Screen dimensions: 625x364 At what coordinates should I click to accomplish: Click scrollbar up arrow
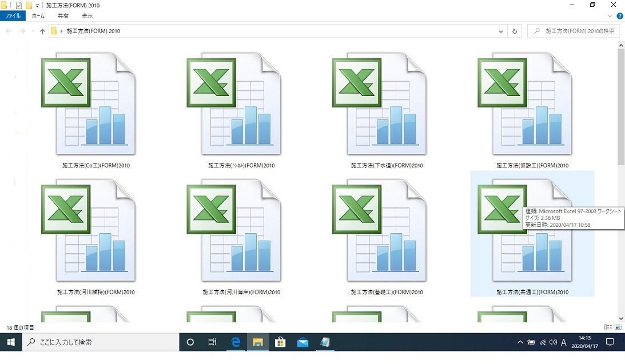(x=620, y=45)
